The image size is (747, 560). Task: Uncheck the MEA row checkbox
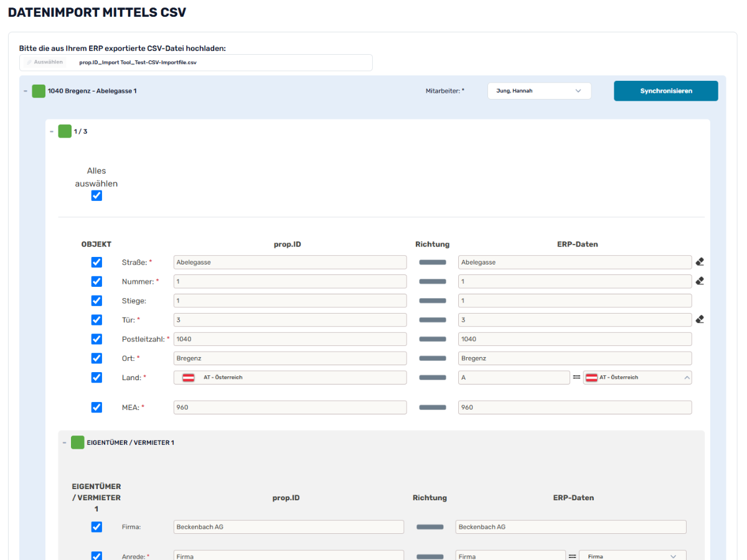click(x=96, y=408)
